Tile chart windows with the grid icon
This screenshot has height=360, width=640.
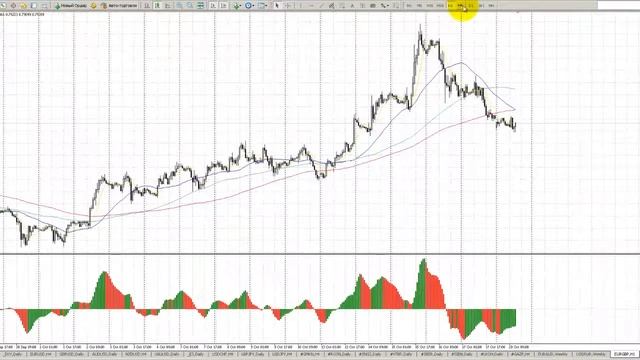[200, 6]
